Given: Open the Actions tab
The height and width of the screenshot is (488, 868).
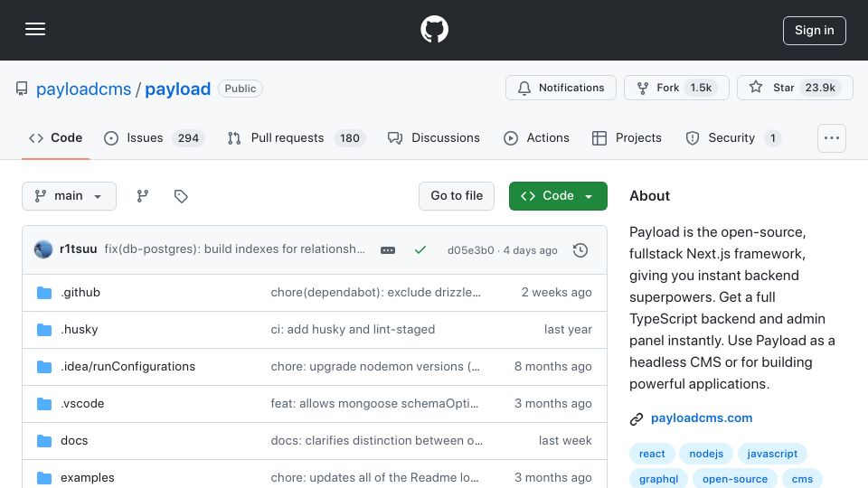Looking at the screenshot, I should click(x=536, y=137).
